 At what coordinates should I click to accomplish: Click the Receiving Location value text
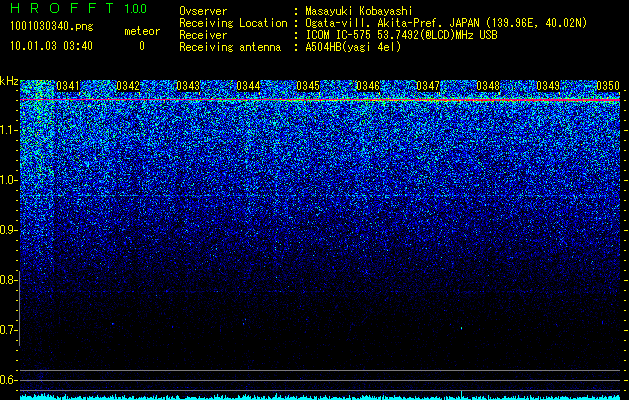tap(446, 23)
